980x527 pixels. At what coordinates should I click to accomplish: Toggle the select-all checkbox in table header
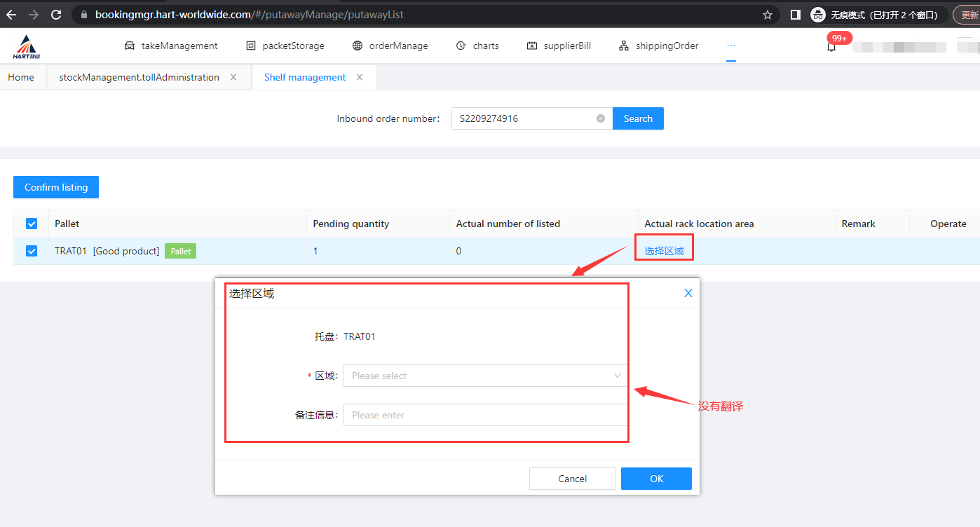(x=32, y=224)
